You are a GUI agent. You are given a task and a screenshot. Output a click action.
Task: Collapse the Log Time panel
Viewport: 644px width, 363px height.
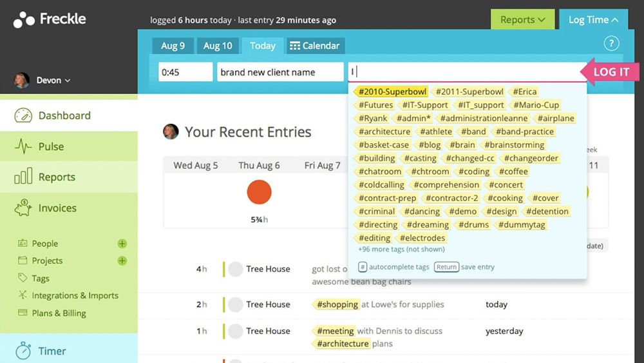click(594, 20)
